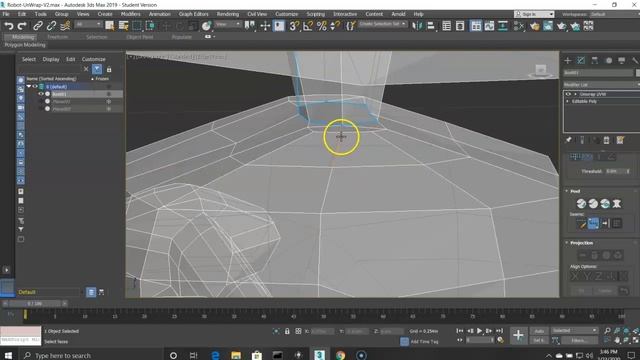Open Rendered Frame Window
The height and width of the screenshot is (360, 640).
click(548, 26)
